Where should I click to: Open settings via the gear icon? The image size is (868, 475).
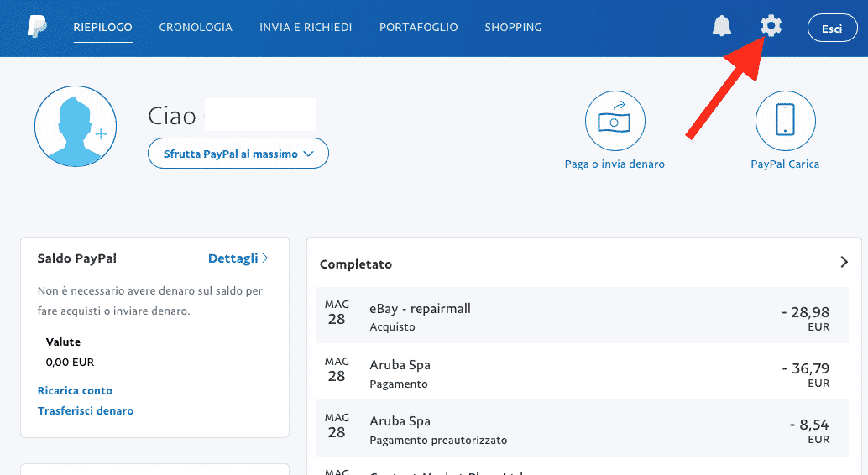[771, 26]
